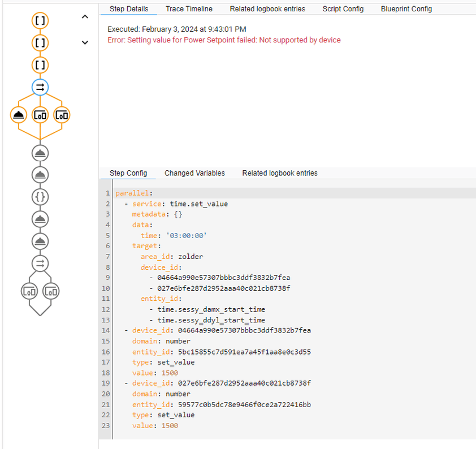Click line 10 list item 027e6bfe287d2952aaa40c021cb8738f
Screen dimensions: 476x449
coord(223,288)
